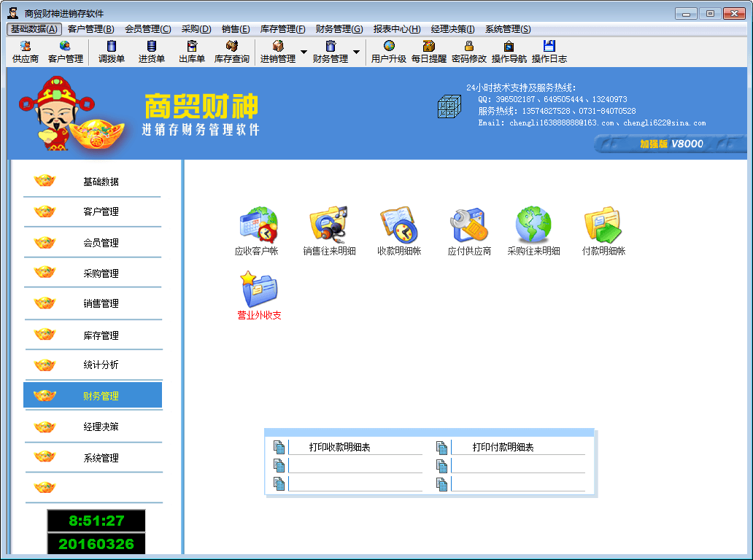Click the 打印收款明细表 link
Viewport: 753px width, 560px height.
point(339,447)
